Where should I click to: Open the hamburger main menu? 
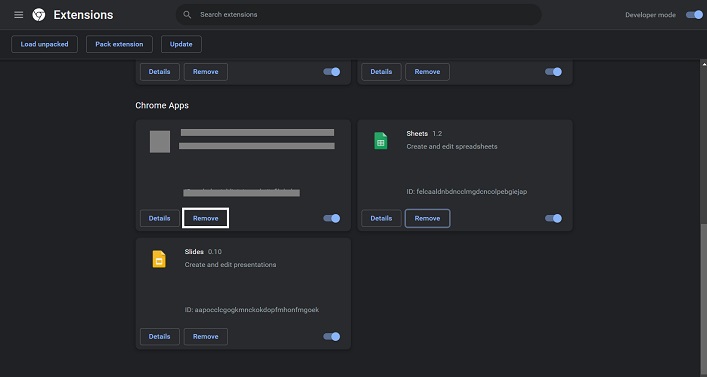18,15
